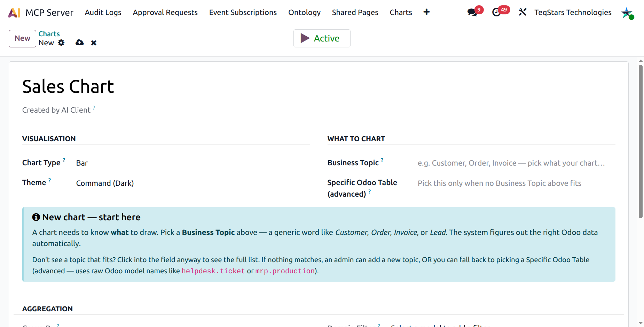
Task: Discard changes with the X icon
Action: pos(94,43)
